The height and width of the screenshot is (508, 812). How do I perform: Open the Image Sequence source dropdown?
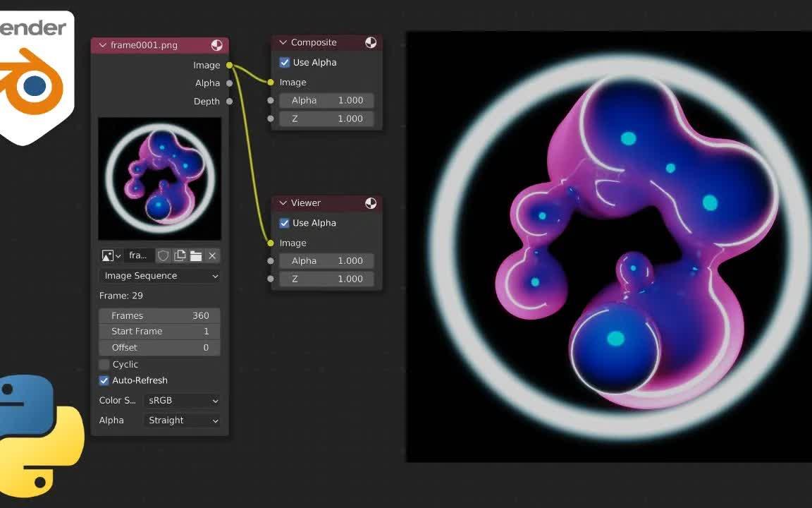pos(159,275)
